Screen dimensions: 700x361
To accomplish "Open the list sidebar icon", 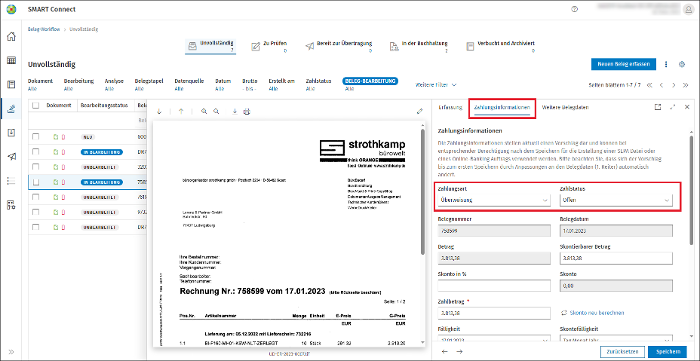I will tap(12, 181).
